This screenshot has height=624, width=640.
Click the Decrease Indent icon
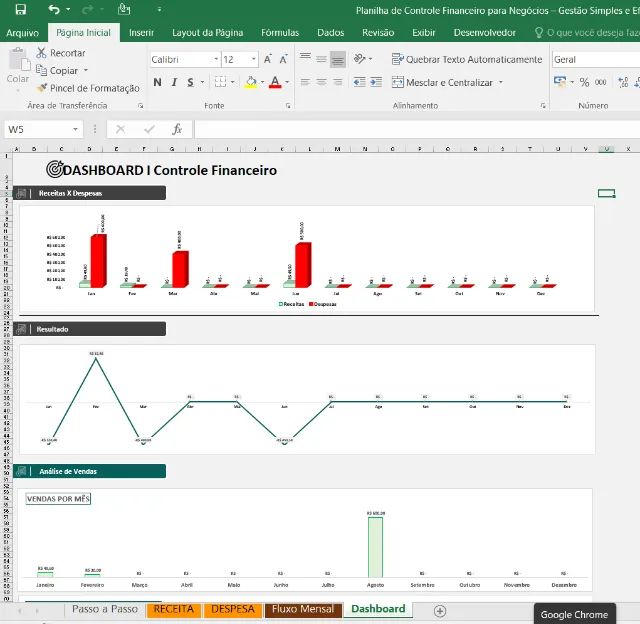tap(359, 82)
